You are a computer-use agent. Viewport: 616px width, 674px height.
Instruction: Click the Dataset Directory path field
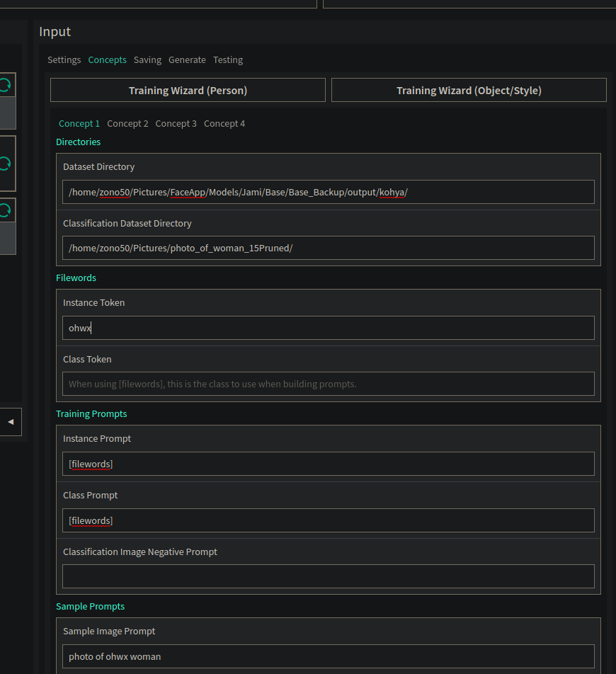[x=328, y=192]
